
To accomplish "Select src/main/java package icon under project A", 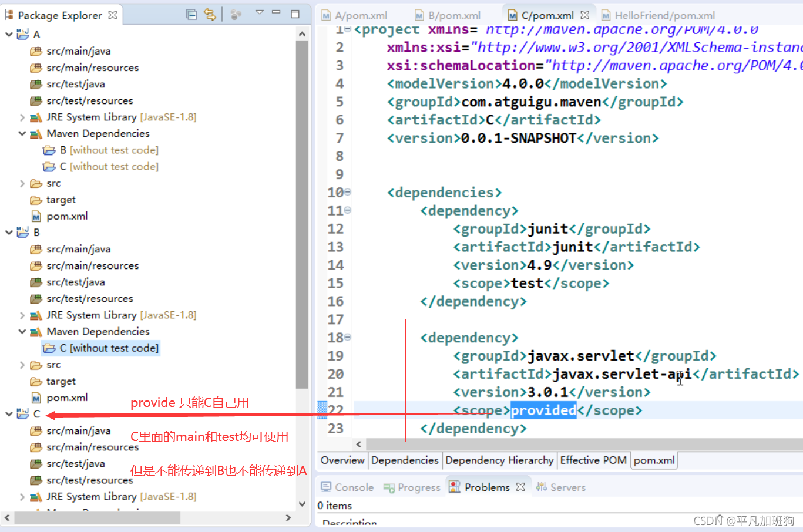I will (x=36, y=51).
